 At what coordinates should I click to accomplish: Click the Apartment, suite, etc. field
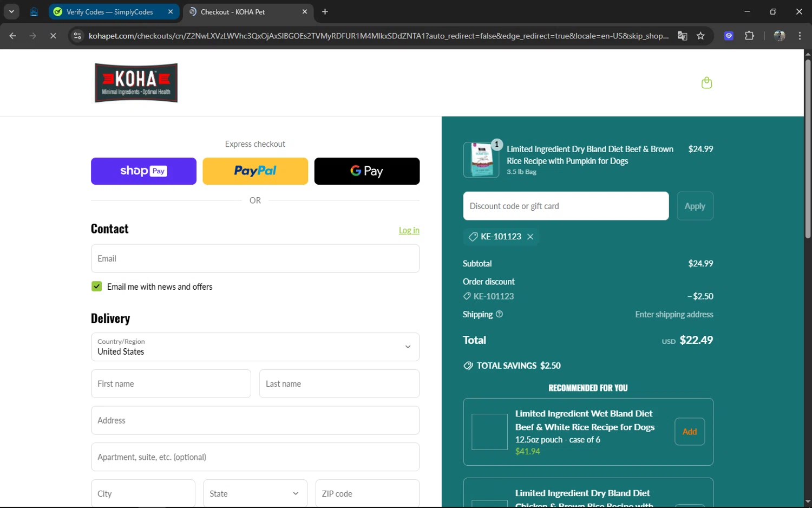[255, 457]
